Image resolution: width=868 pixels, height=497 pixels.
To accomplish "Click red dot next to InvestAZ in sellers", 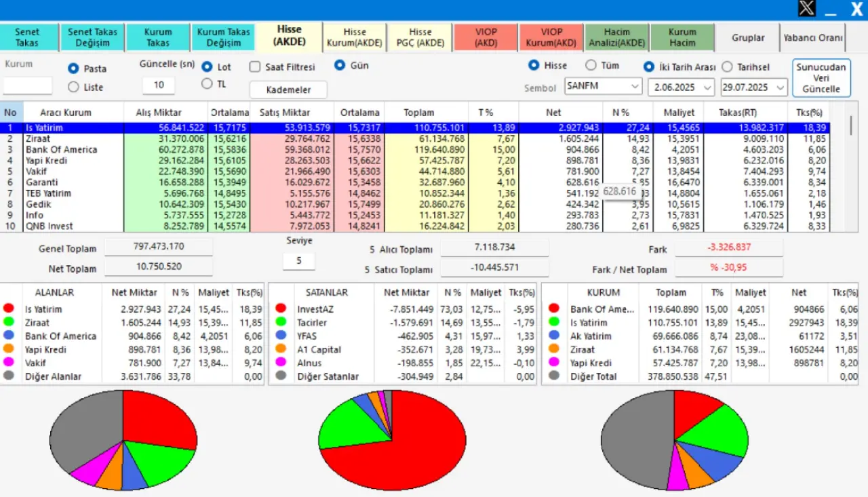I will pyautogui.click(x=281, y=309).
